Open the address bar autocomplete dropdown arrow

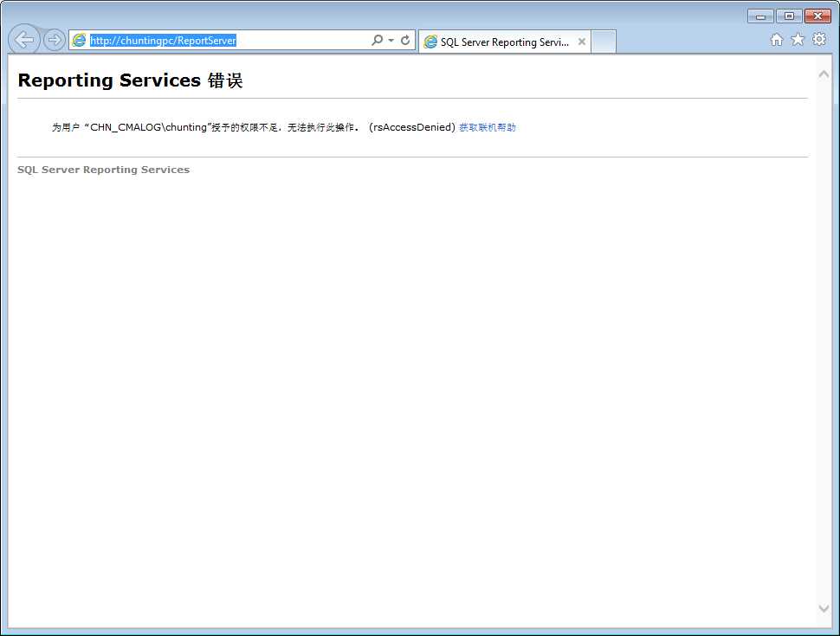(x=391, y=40)
